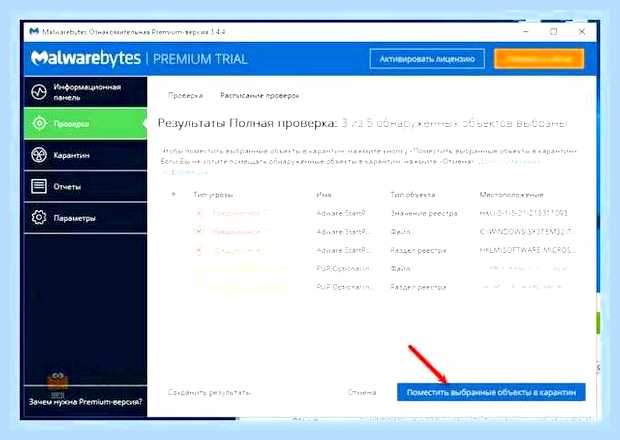
Task: Click the Malwarebytes logo in the title bar
Action: [x=34, y=31]
